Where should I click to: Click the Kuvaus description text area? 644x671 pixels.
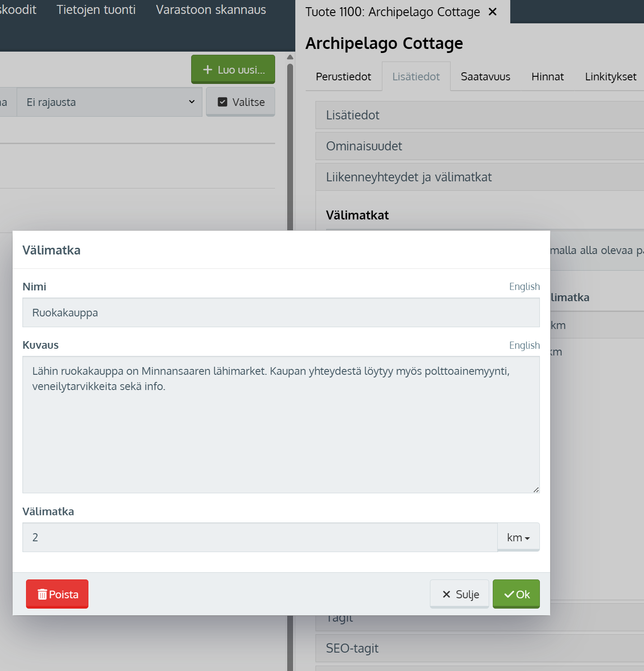click(281, 425)
